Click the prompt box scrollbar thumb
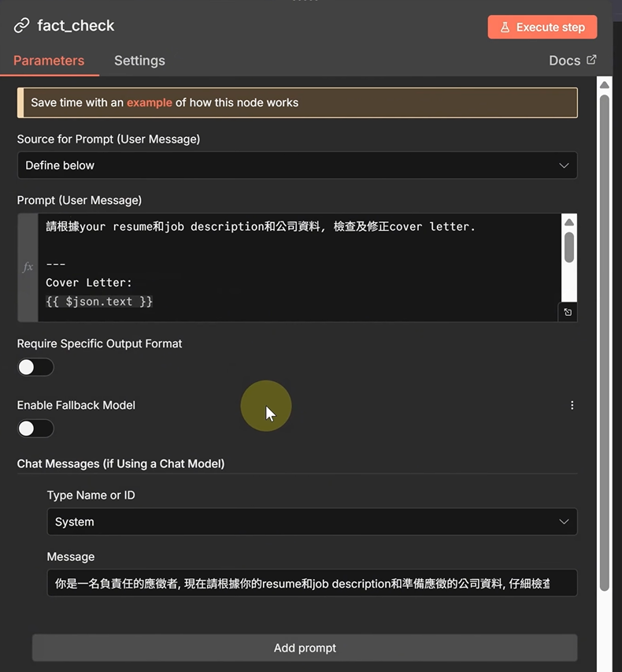 pyautogui.click(x=568, y=247)
